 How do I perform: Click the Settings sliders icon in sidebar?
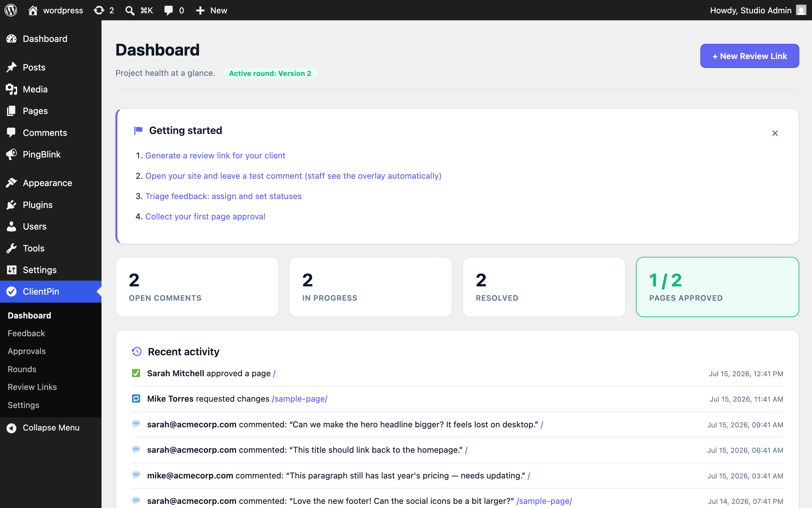click(x=11, y=270)
